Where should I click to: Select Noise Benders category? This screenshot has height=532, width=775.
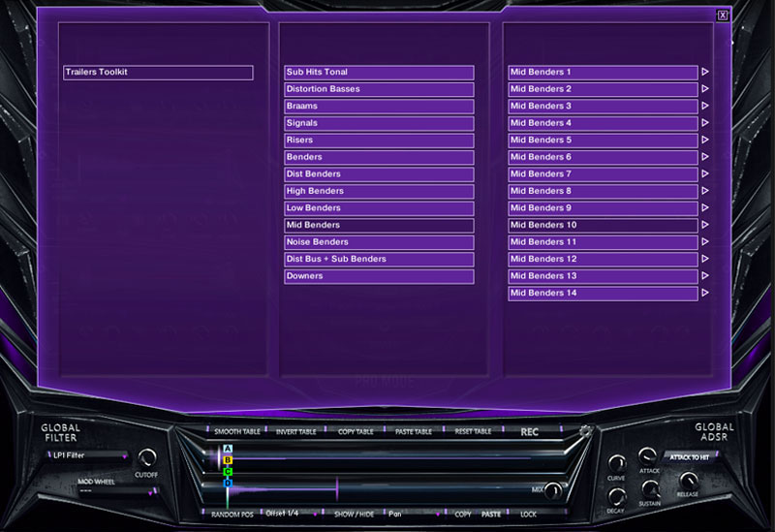[x=379, y=241]
